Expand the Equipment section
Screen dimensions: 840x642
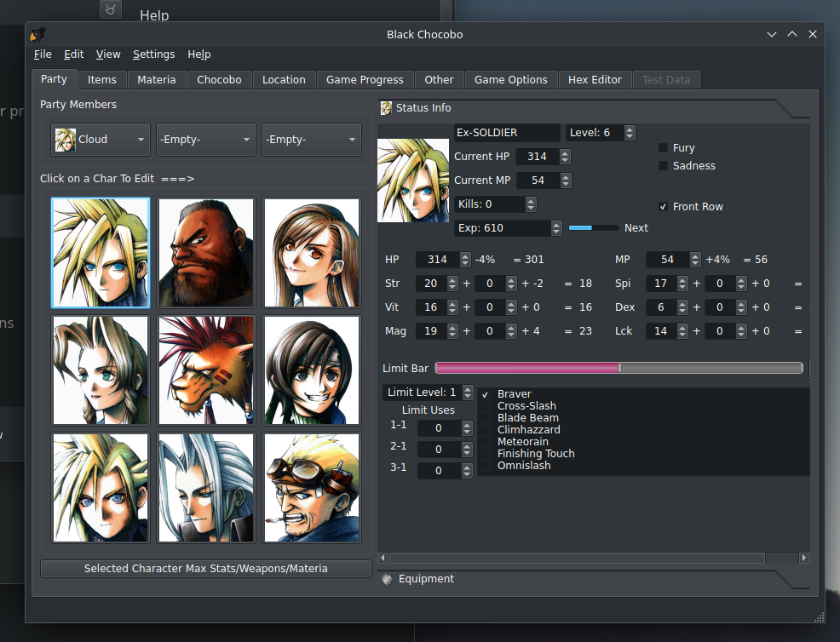point(594,579)
